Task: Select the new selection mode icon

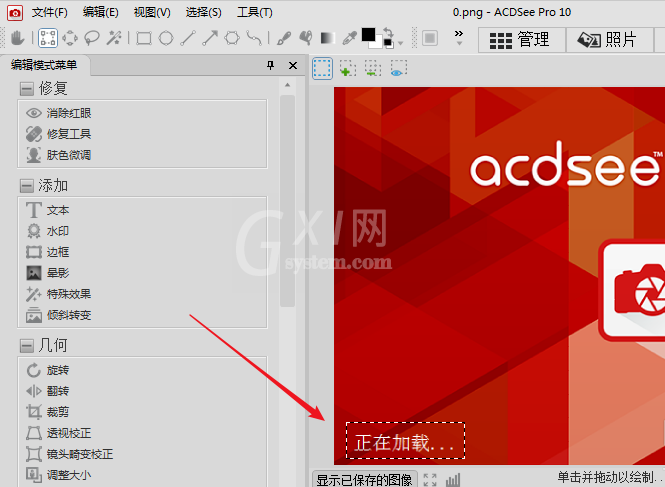Action: (322, 69)
